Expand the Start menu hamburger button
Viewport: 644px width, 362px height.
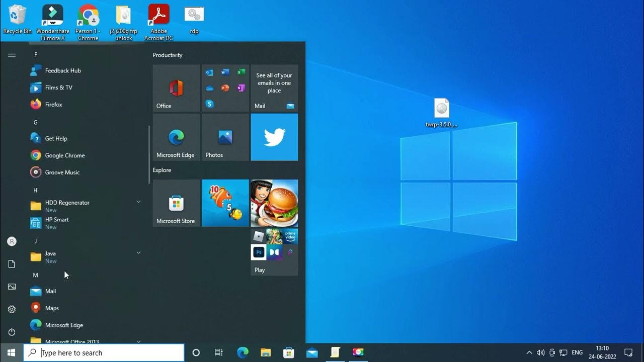pos(12,55)
